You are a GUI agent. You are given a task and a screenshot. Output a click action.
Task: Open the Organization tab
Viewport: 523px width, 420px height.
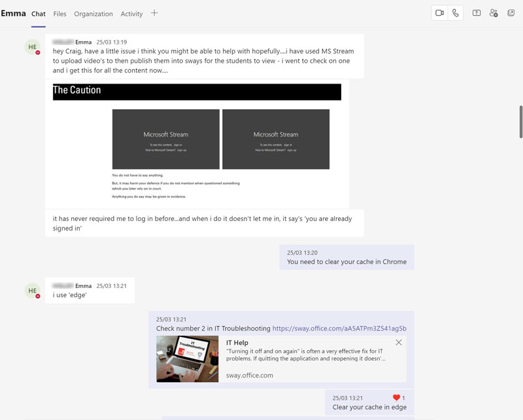[x=93, y=14]
